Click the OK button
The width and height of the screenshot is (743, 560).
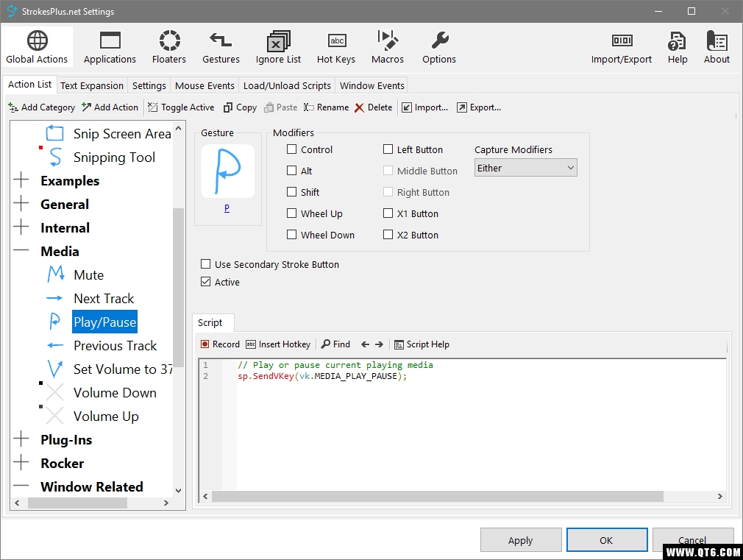point(606,540)
